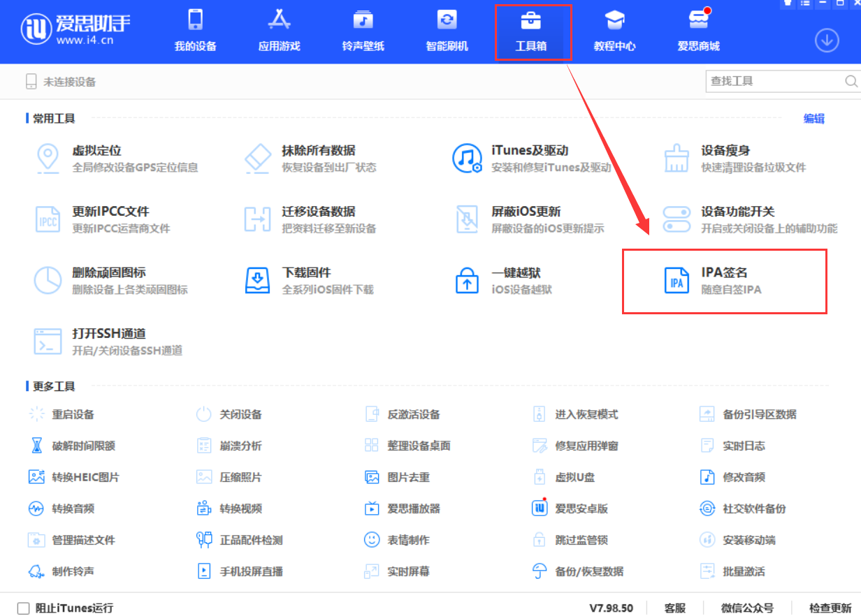Viewport: 861px width, 616px height.
Task: Open iTunes及驱动 music note icon
Action: 467,159
